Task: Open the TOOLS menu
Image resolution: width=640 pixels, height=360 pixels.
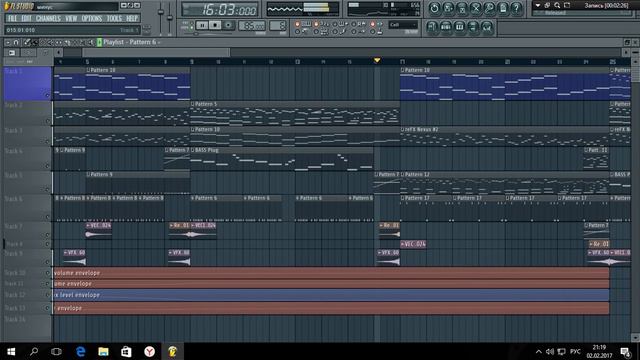Action: 114,18
